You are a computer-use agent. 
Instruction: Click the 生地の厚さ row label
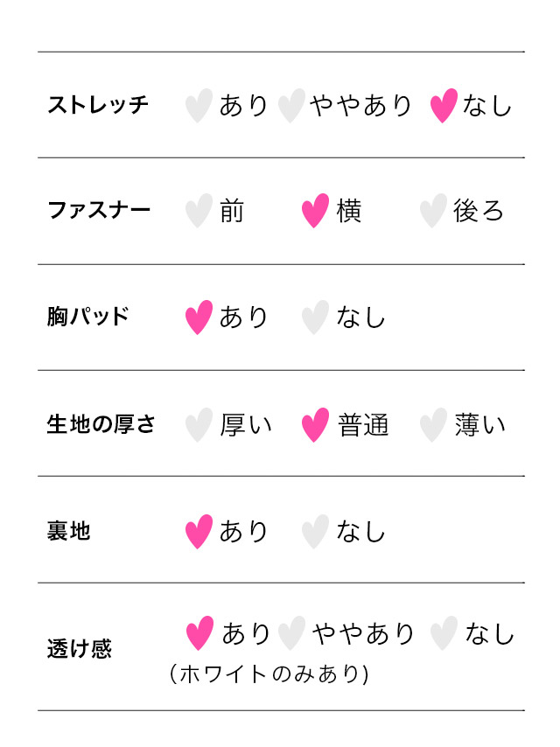[x=101, y=424]
